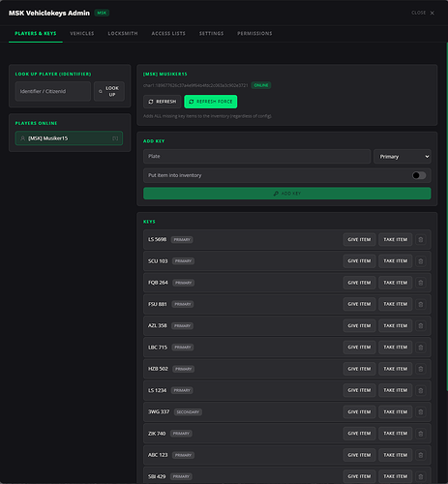Remove FQB 264 key with trash icon
The image size is (448, 484).
(421, 283)
